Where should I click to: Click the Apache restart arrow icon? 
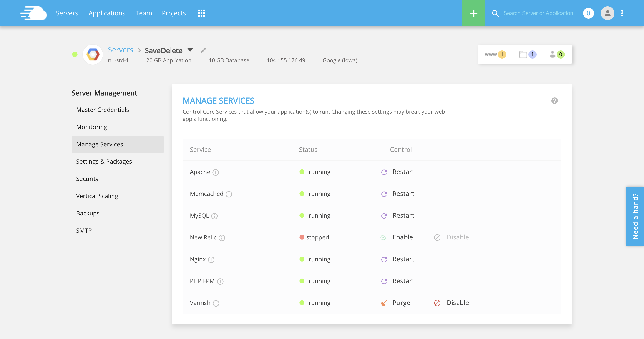(384, 172)
